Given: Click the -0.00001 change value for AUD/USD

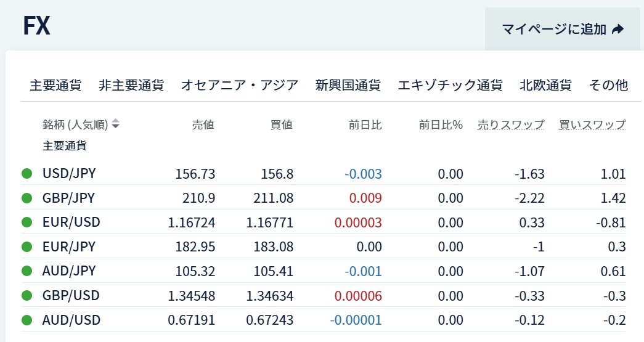Looking at the screenshot, I should pos(356,320).
